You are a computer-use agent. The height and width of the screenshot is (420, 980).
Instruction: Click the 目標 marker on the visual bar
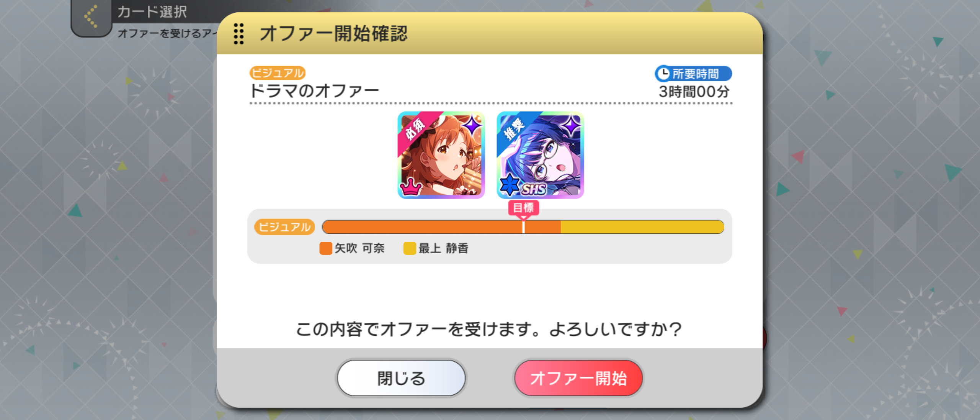[523, 208]
